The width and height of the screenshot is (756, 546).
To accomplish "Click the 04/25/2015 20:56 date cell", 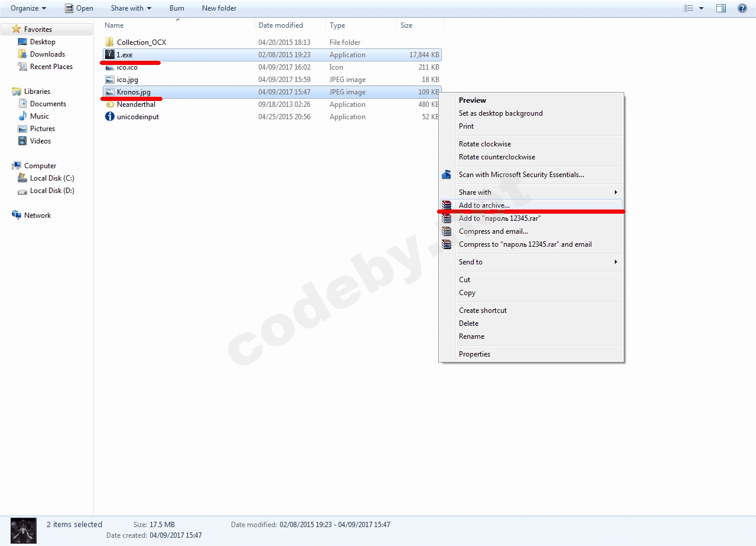I will pos(285,117).
